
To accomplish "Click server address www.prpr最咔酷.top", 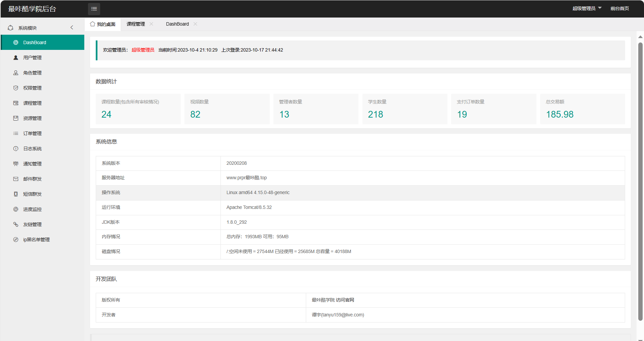I will point(246,178).
